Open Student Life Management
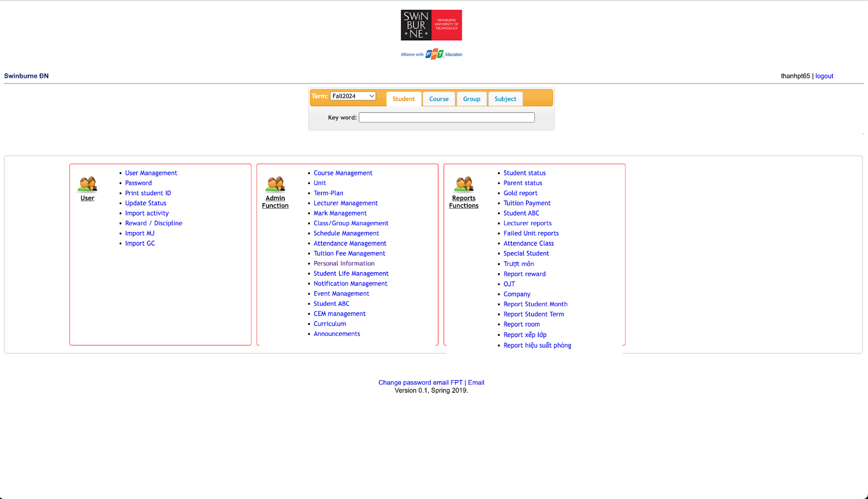868x499 pixels. 351,273
